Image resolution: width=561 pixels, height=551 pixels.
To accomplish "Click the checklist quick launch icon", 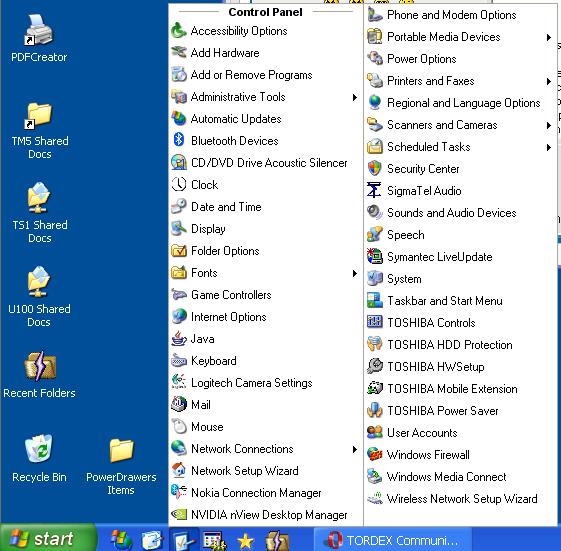I will coord(184,540).
